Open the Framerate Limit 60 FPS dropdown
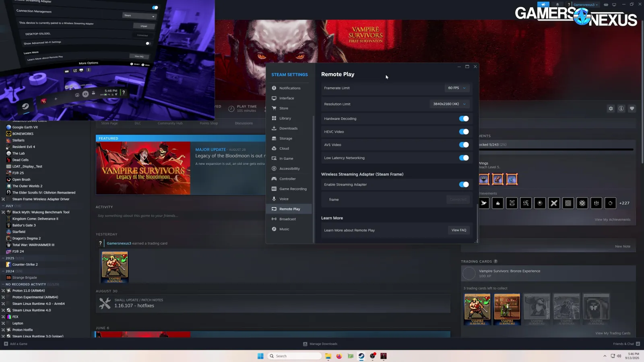 pos(457,88)
